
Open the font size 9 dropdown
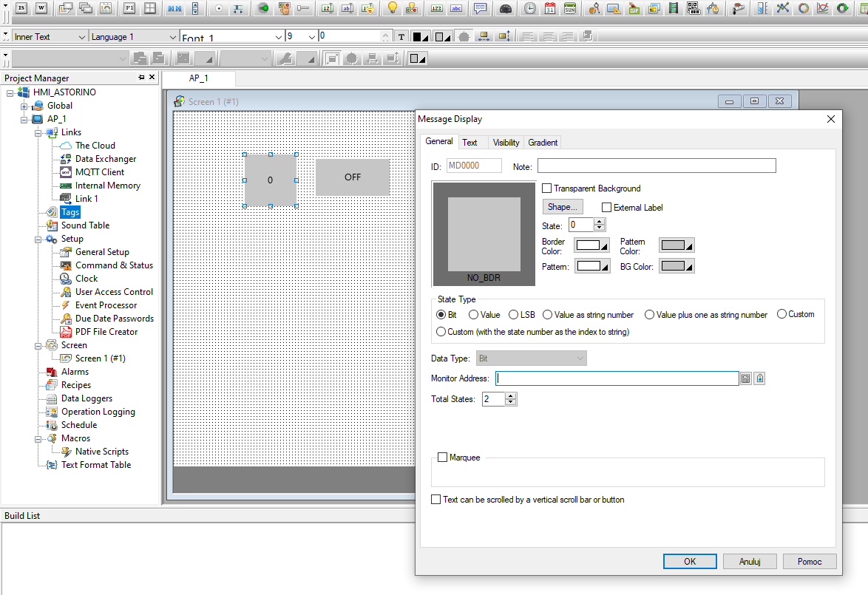point(312,36)
